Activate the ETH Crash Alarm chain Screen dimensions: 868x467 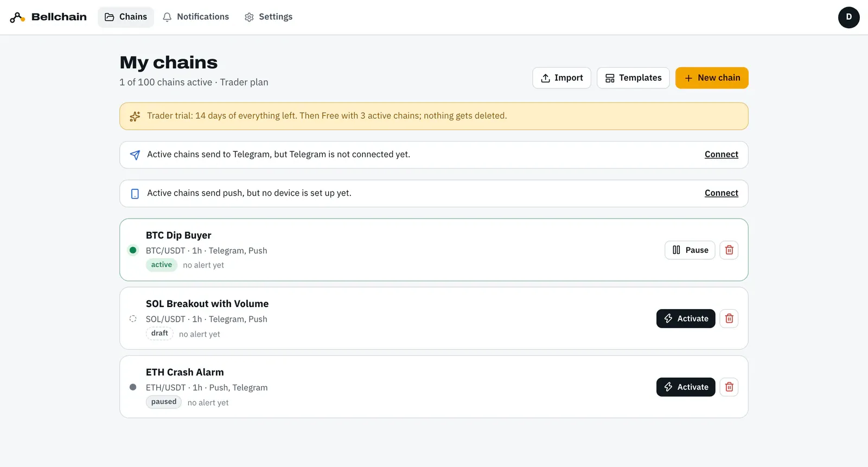[686, 387]
